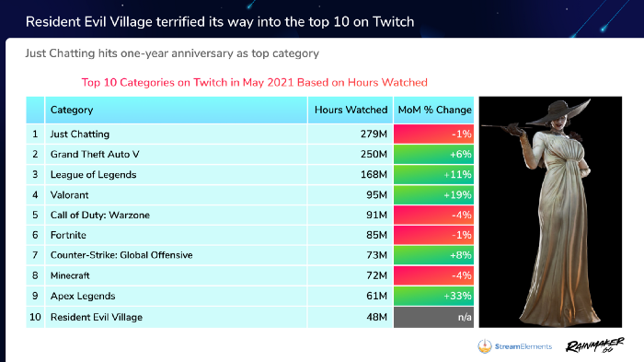
Task: Select the Resident Evil Village row
Action: tap(249, 317)
